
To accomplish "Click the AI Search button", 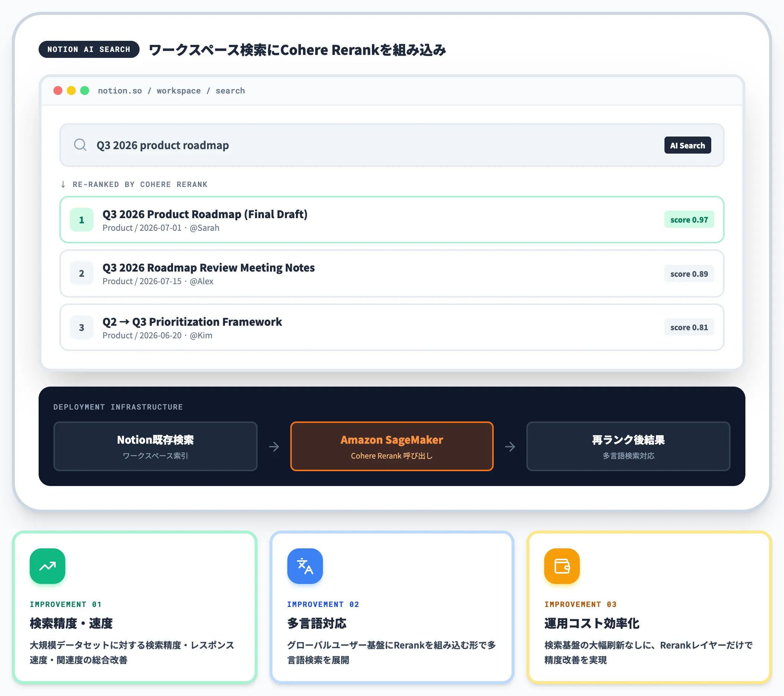I will [688, 145].
